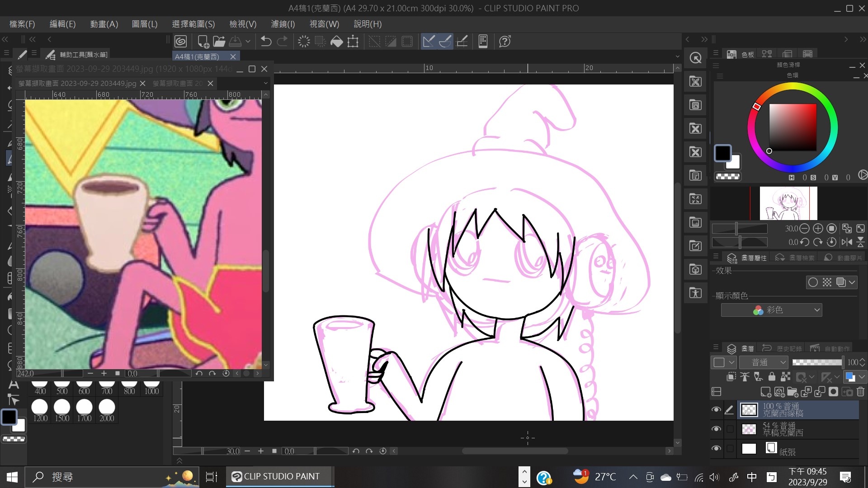Click navigator rotate left button

pos(804,242)
